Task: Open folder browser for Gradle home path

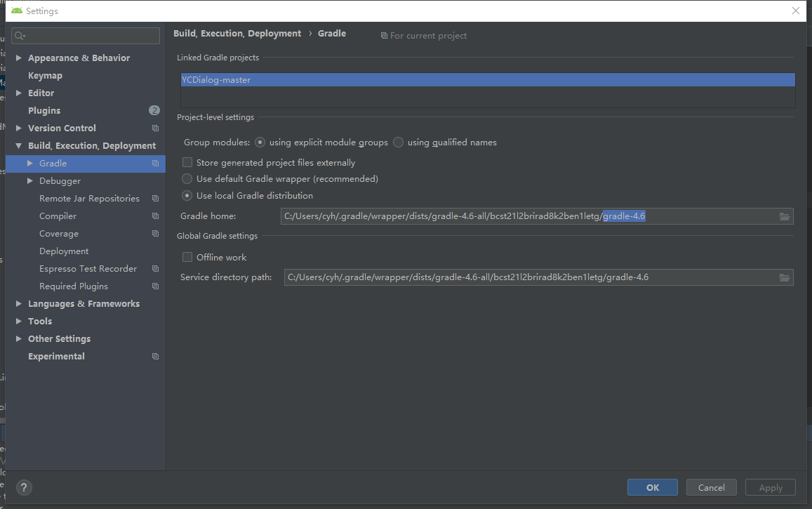Action: 784,216
